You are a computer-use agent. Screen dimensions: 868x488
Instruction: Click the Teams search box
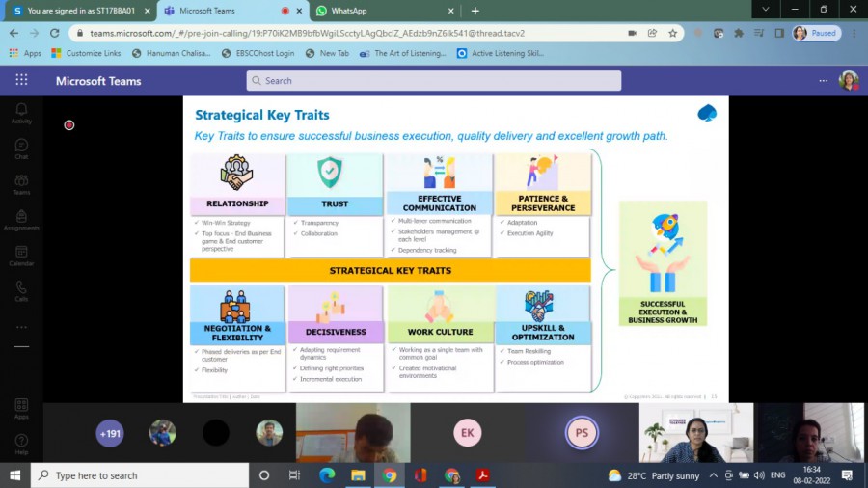(x=434, y=81)
